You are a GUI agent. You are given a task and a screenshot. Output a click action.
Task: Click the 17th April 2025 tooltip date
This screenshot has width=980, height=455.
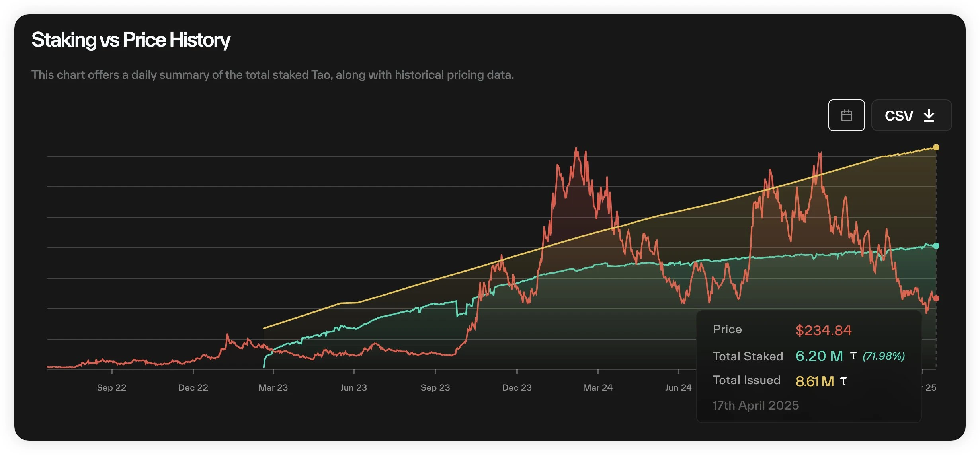755,405
